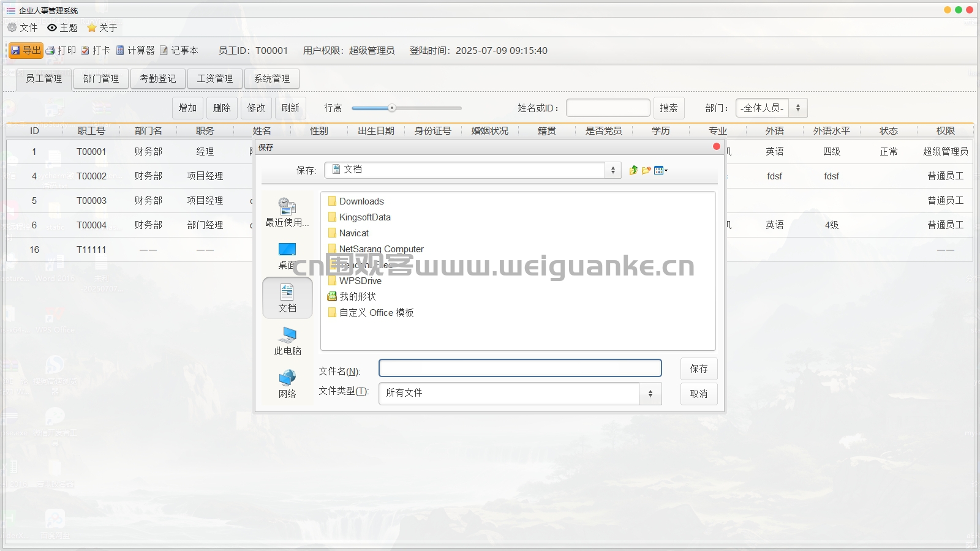Viewport: 980px width, 551px height.
Task: Click the 刷新 button
Action: [x=290, y=108]
